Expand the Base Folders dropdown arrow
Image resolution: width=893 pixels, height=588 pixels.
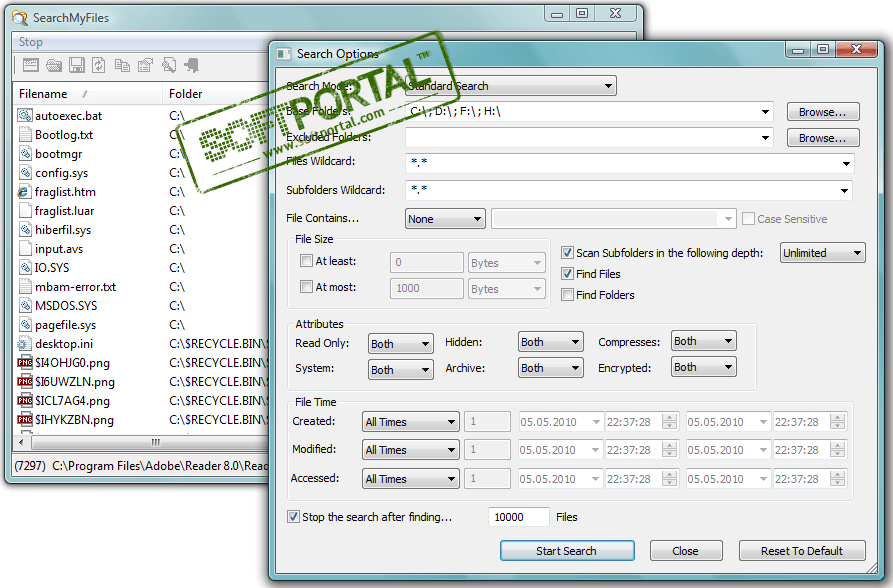tap(765, 112)
